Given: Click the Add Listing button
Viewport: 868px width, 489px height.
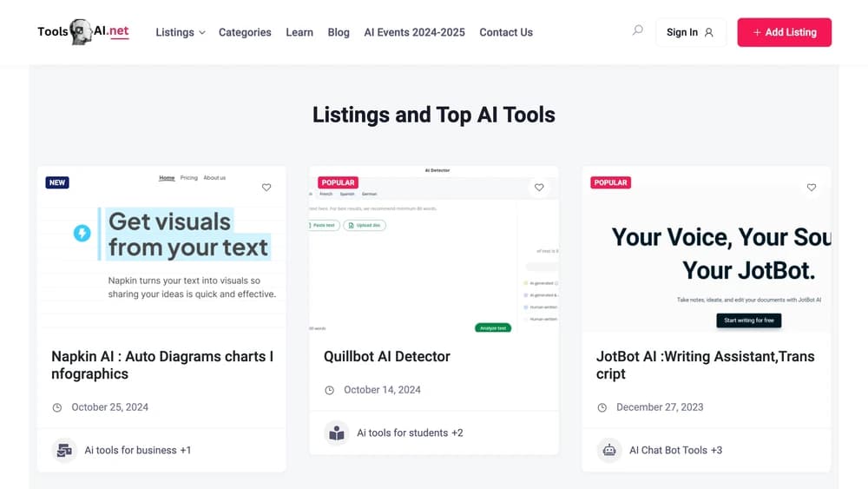Looking at the screenshot, I should pos(784,32).
